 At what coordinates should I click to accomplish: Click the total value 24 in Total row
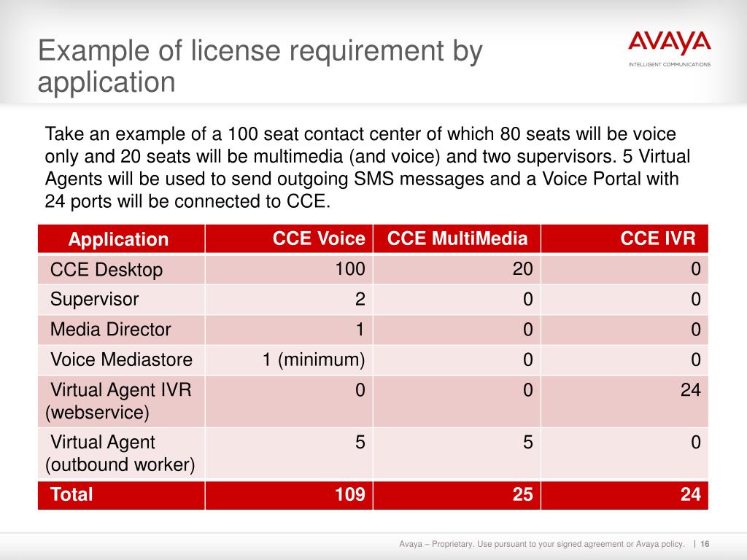pyautogui.click(x=690, y=494)
